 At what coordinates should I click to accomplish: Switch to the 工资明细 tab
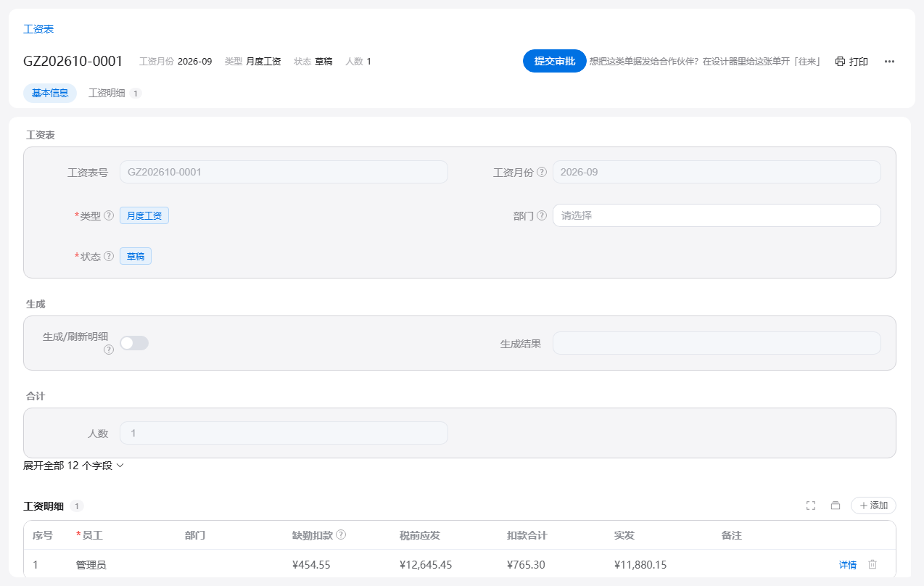point(115,93)
